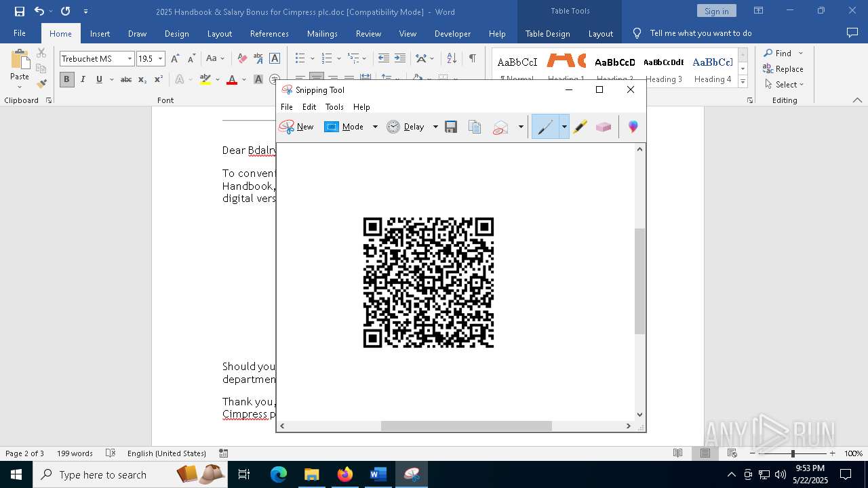Expand the Select dropdown in Editing
868x488 pixels.
[802, 85]
